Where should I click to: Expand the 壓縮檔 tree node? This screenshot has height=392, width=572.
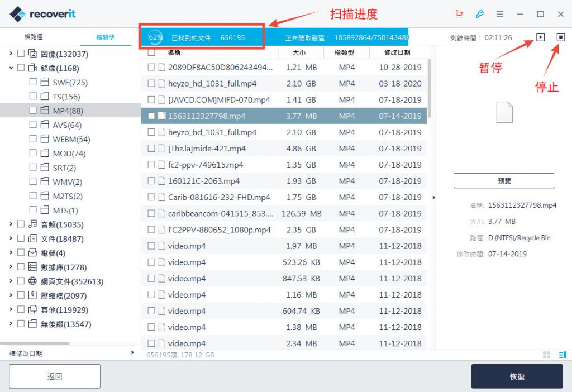[x=11, y=295]
